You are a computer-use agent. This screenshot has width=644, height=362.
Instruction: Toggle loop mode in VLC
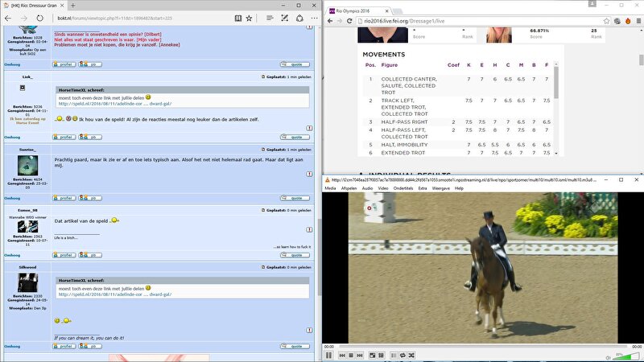coord(403,356)
